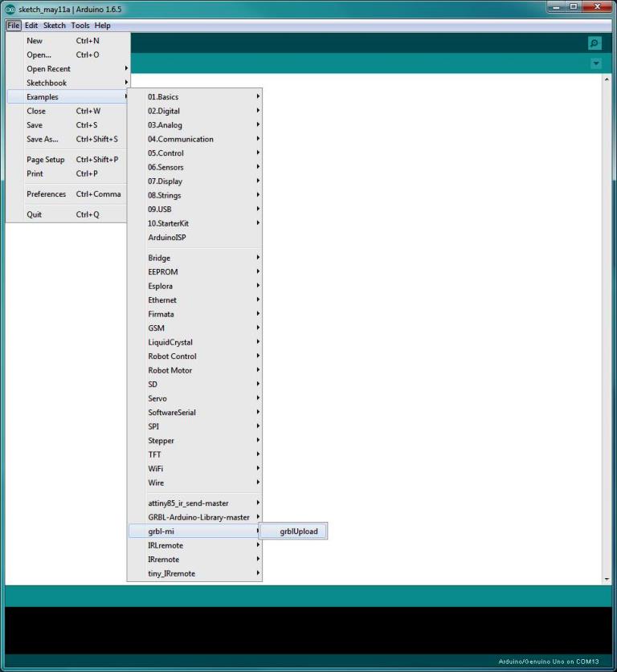Open the Serial Monitor magnifier icon
This screenshot has height=672, width=617.
pos(595,43)
